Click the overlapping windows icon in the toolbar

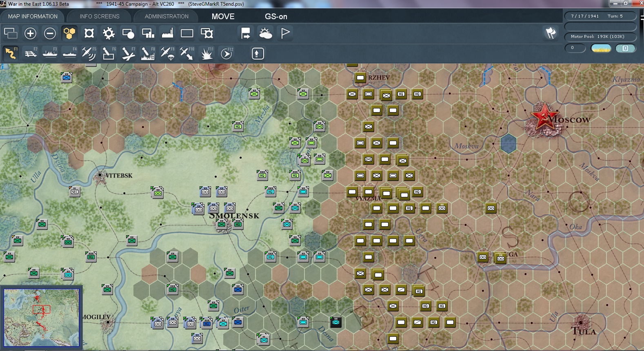11,33
